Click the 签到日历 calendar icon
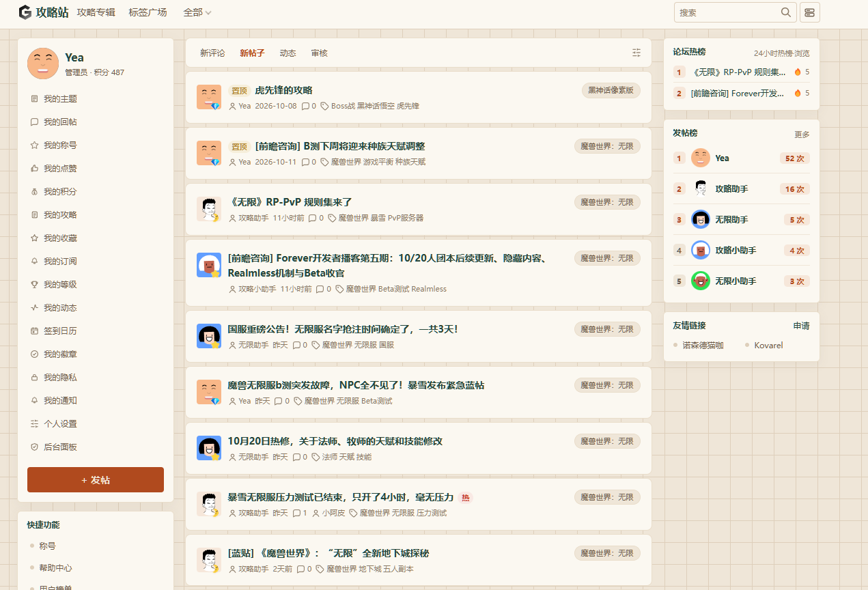This screenshot has width=868, height=590. 34,331
